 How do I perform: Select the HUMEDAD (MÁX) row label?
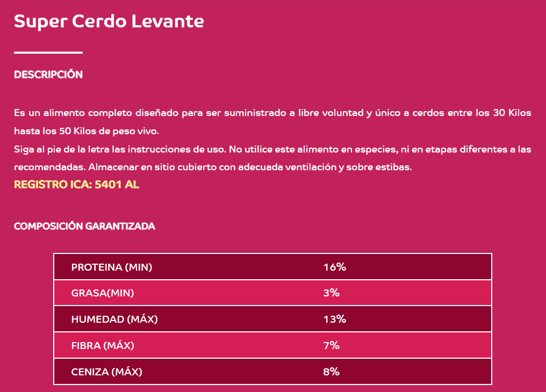(114, 319)
